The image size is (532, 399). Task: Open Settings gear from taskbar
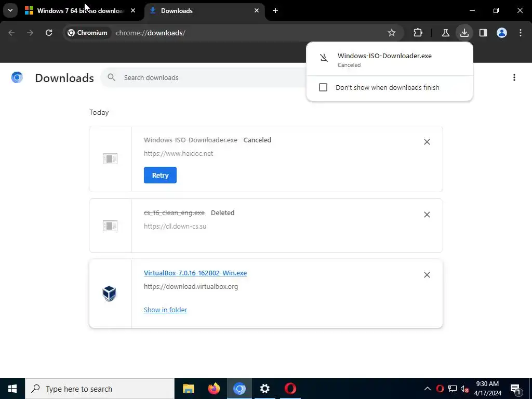click(264, 389)
